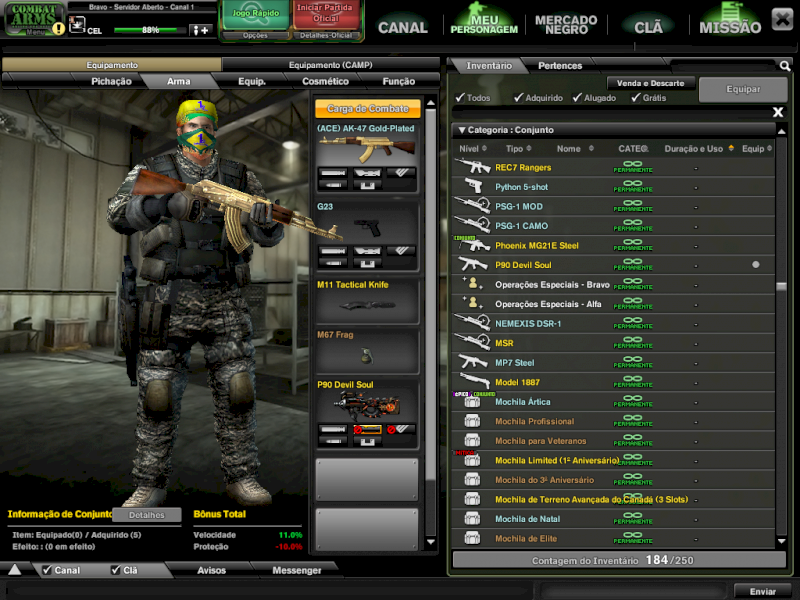This screenshot has width=800, height=600.
Task: Toggle the Alugado filter checkbox
Action: click(578, 97)
